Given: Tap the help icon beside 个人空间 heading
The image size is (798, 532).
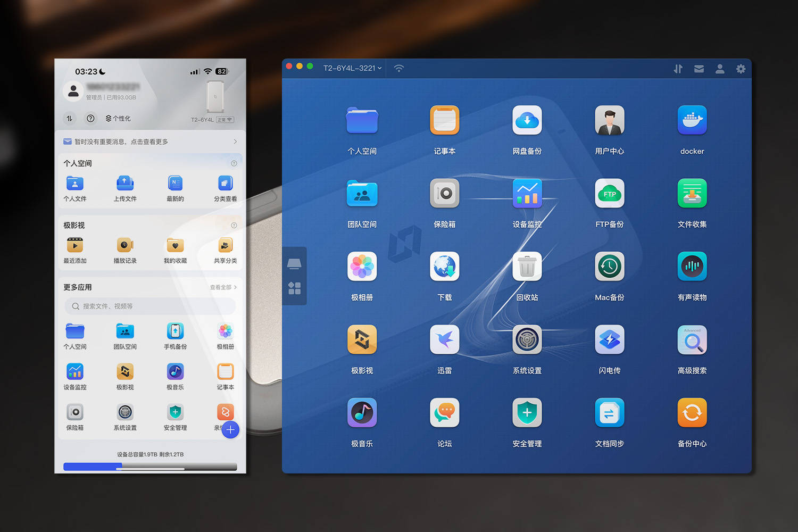Looking at the screenshot, I should click(234, 163).
